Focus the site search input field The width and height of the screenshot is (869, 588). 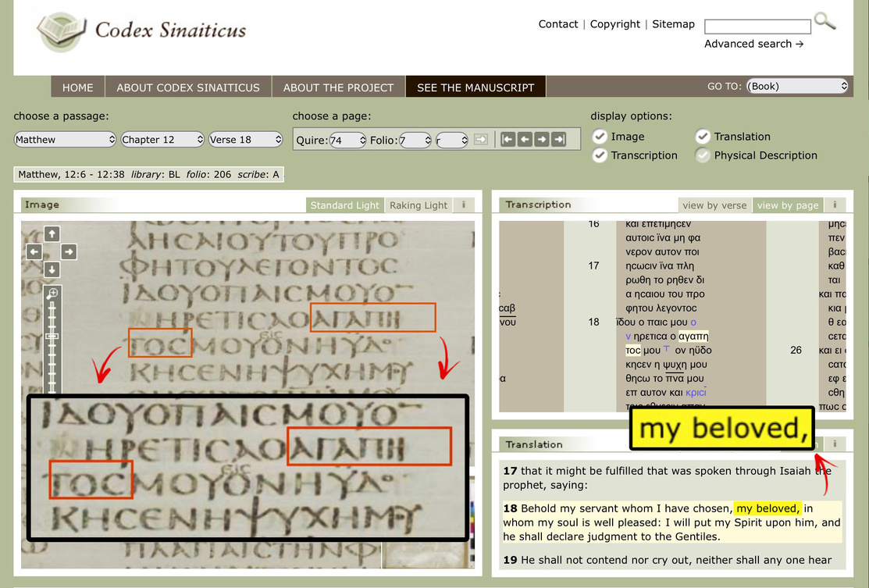coord(757,26)
